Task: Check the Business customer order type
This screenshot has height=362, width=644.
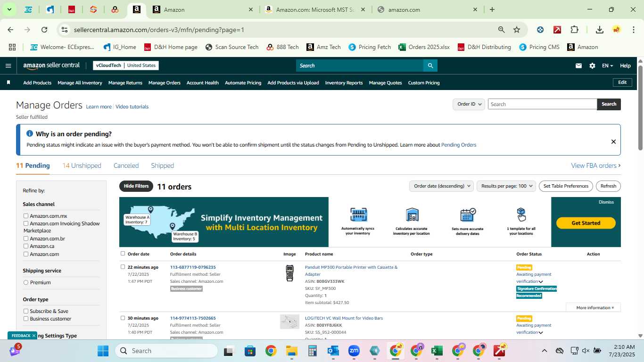Action: [x=26, y=319]
